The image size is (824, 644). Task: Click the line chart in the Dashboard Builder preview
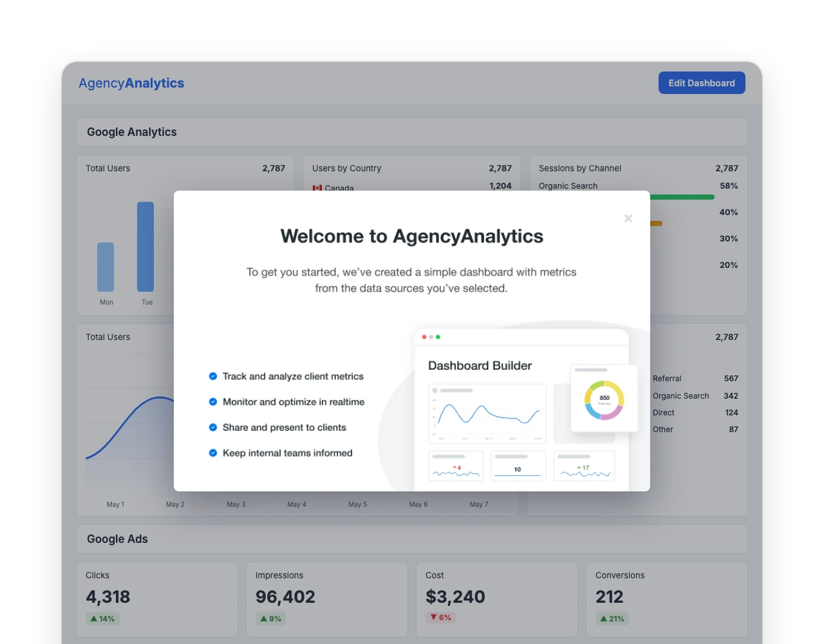487,413
